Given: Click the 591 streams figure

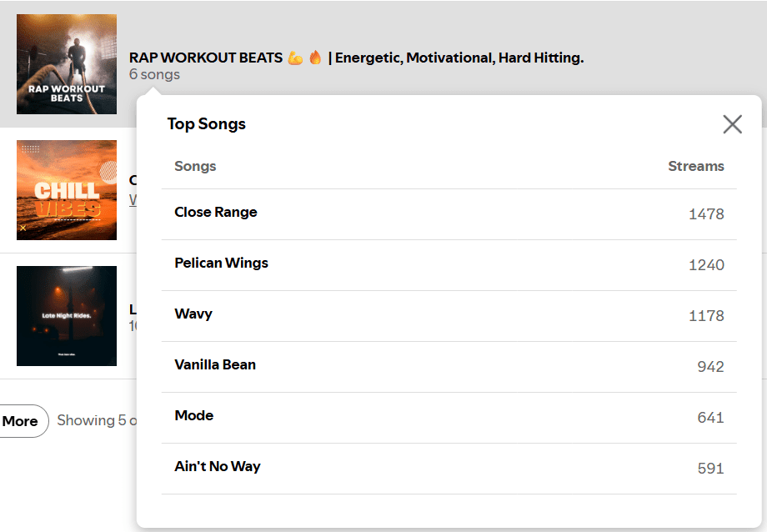Looking at the screenshot, I should pos(710,469).
